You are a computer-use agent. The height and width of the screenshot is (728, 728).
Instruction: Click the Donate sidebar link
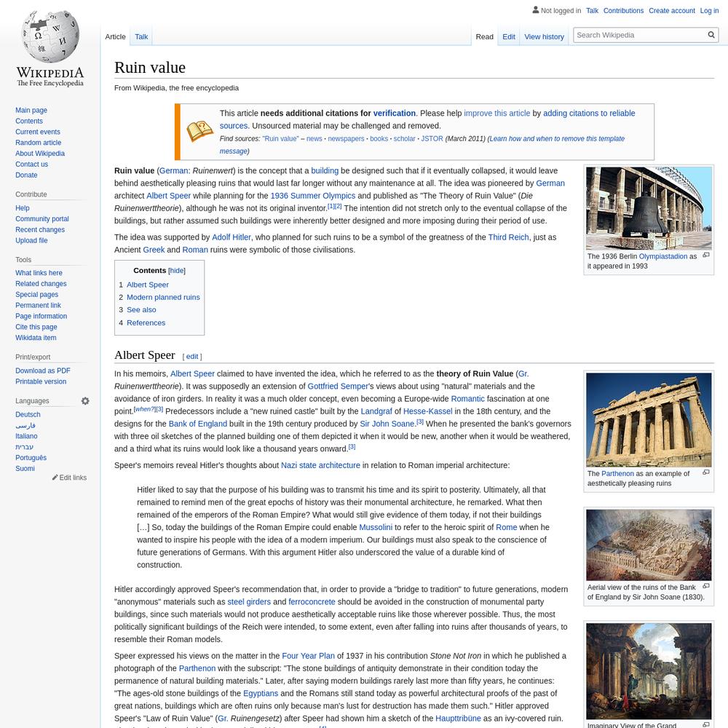(x=26, y=175)
